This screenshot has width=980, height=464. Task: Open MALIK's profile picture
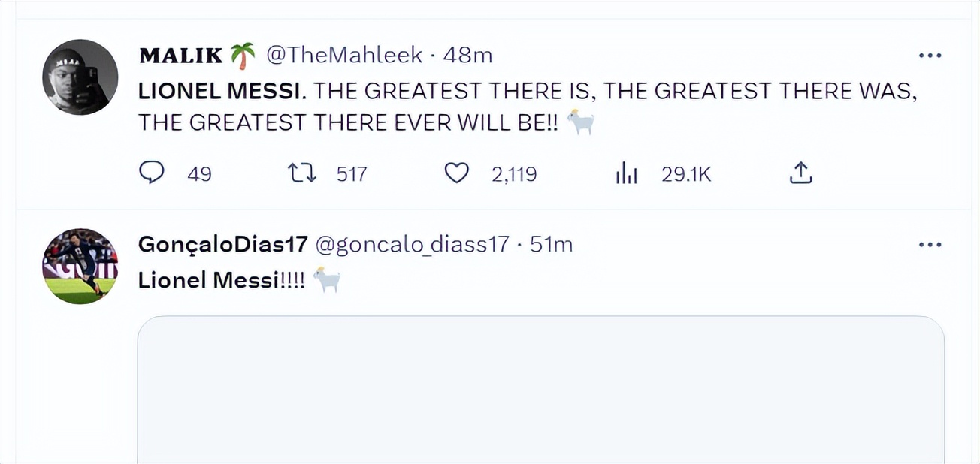(x=80, y=77)
